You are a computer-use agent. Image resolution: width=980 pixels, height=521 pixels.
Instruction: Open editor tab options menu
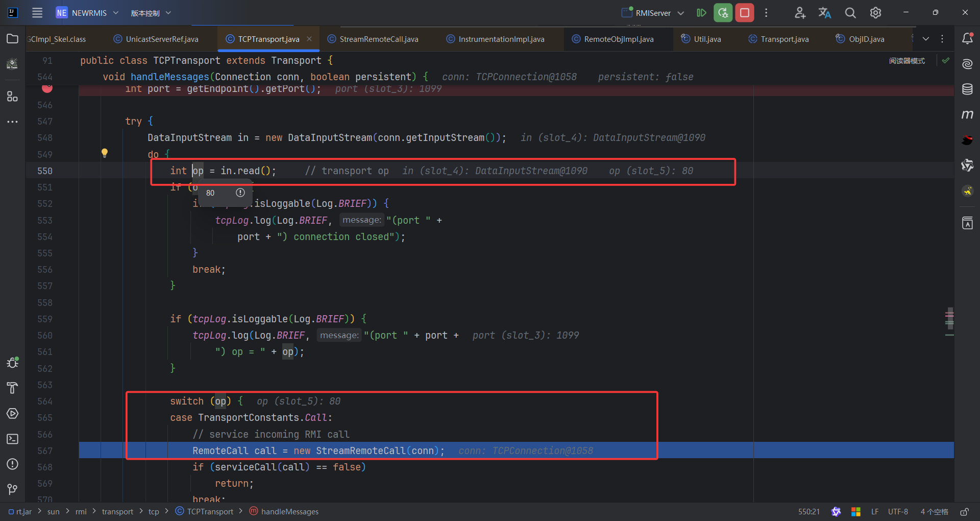tap(942, 39)
